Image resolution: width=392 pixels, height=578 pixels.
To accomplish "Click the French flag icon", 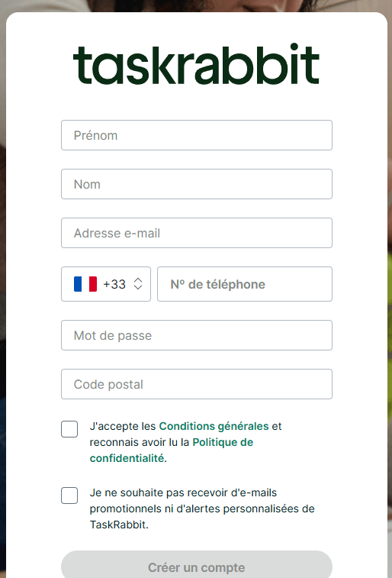I will pos(85,284).
